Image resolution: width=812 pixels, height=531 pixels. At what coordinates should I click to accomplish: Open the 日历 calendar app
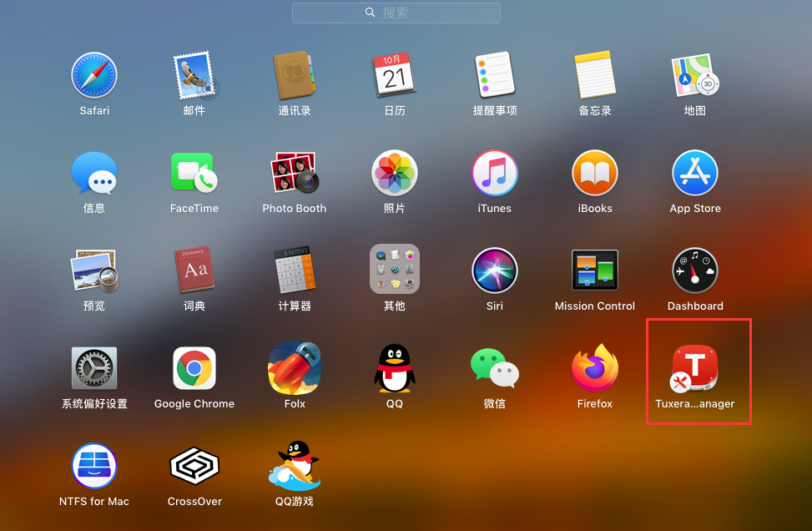tap(395, 74)
